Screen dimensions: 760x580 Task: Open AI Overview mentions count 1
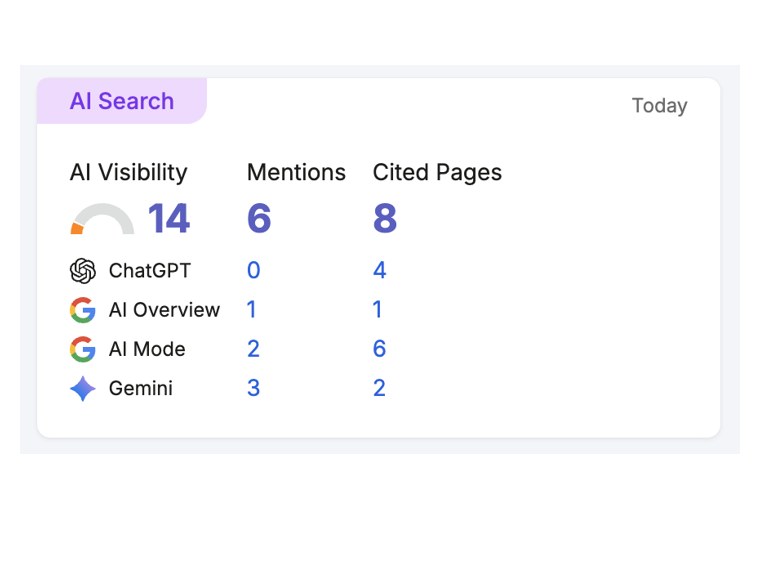tap(251, 310)
